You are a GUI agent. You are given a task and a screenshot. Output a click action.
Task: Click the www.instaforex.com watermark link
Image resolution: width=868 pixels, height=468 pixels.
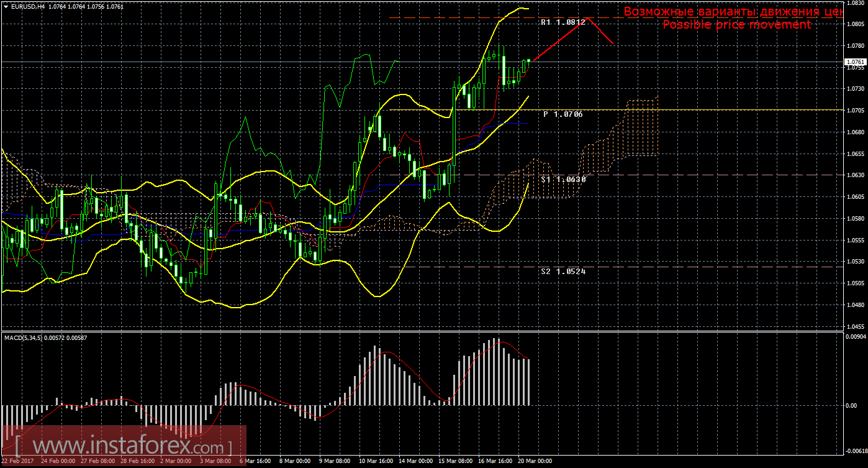tap(124, 446)
